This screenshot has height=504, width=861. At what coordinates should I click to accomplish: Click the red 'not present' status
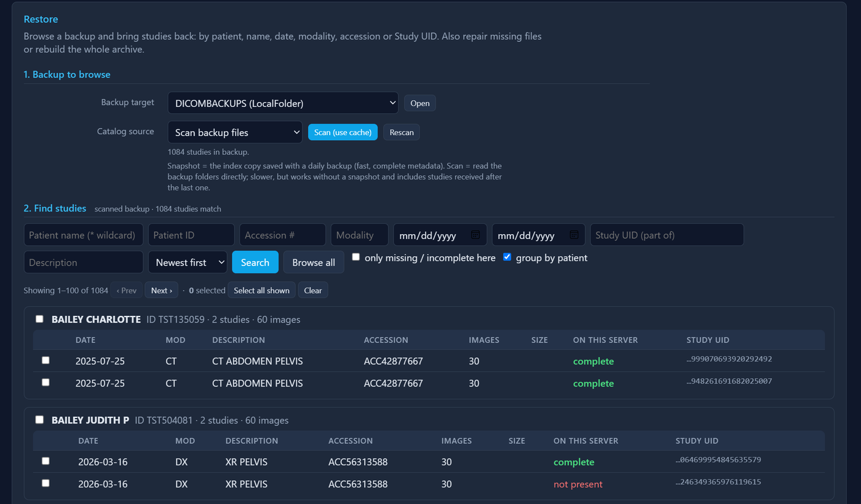(578, 484)
